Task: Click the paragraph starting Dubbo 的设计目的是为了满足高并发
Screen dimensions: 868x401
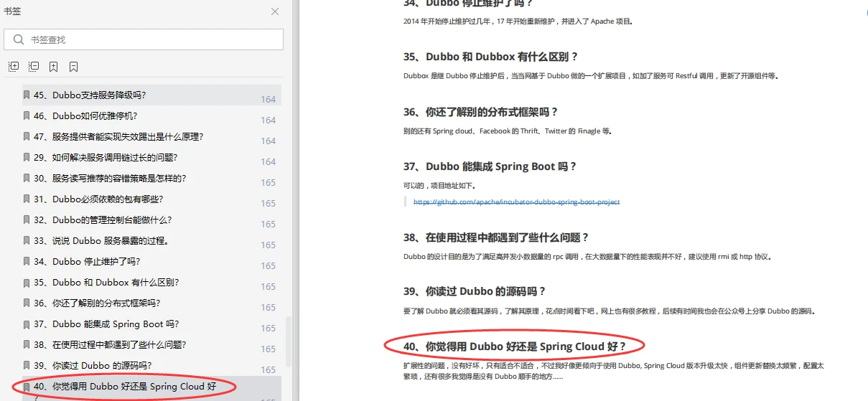Action: click(x=587, y=256)
